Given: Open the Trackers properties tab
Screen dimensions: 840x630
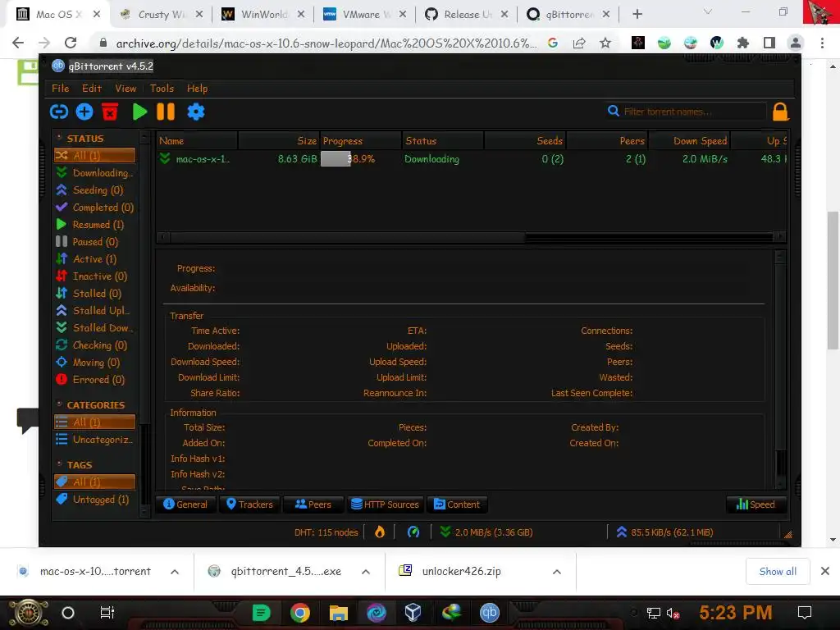Looking at the screenshot, I should pos(249,504).
